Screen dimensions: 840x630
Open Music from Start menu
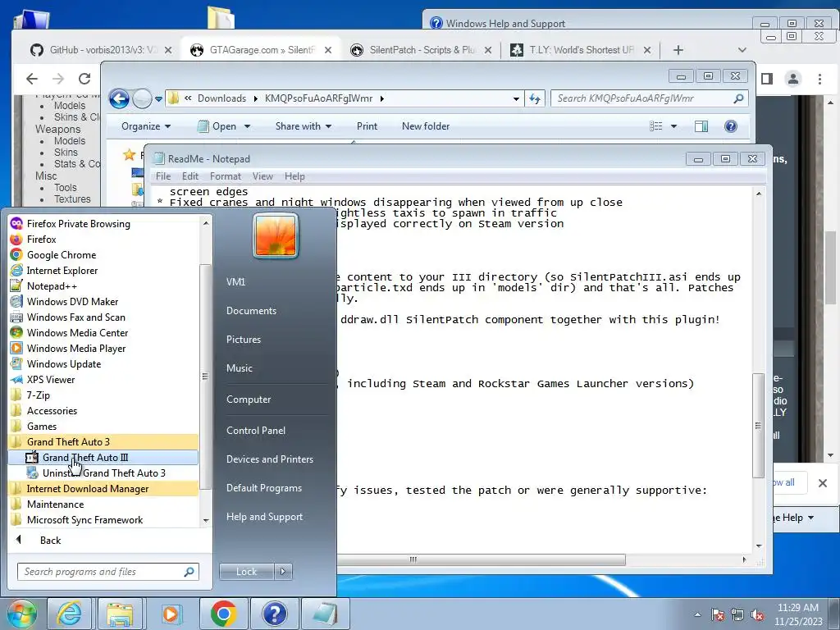(x=239, y=368)
